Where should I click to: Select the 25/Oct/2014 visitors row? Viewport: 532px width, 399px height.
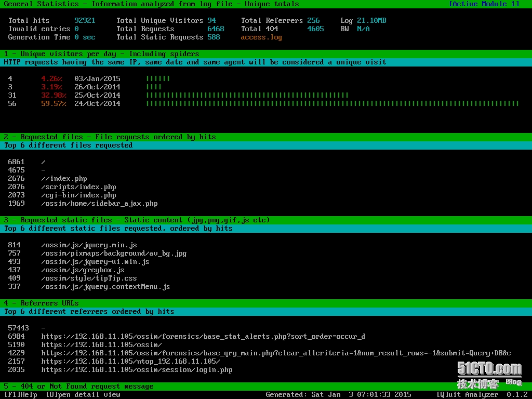(266, 96)
